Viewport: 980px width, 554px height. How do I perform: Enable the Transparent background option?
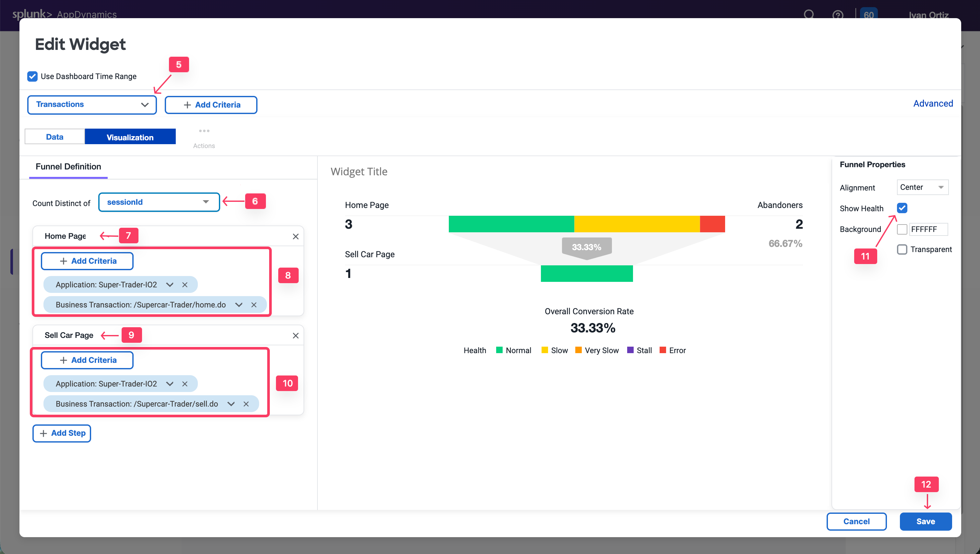coord(902,249)
